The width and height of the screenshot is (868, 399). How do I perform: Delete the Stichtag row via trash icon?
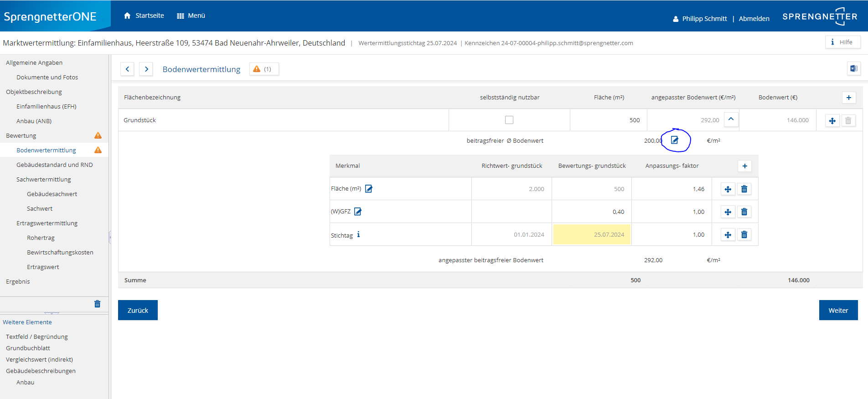(744, 234)
